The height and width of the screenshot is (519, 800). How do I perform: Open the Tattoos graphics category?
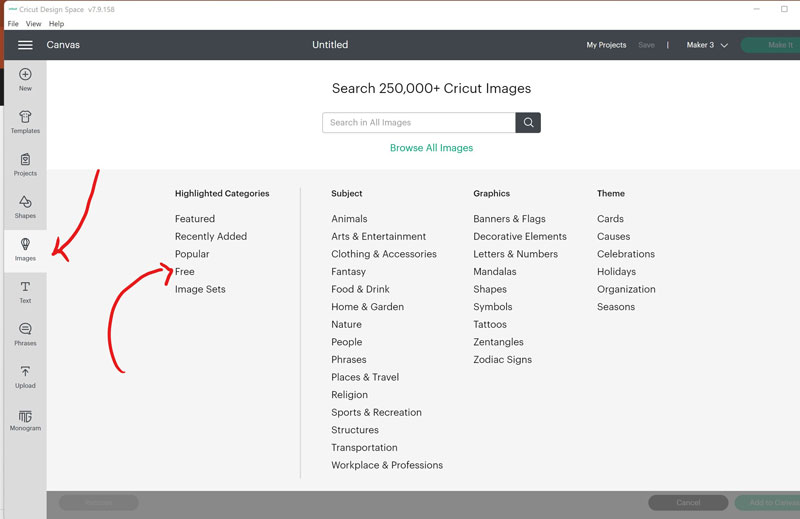click(490, 324)
